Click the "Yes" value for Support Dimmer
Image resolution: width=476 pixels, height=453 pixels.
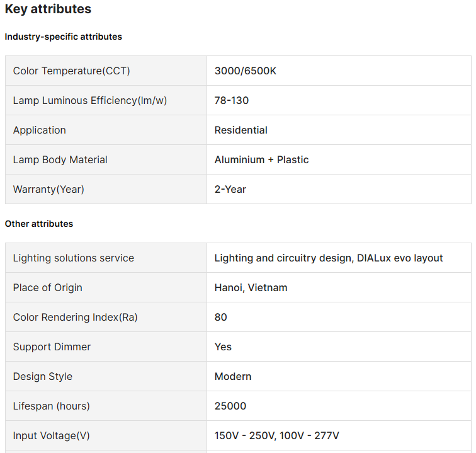(x=223, y=347)
